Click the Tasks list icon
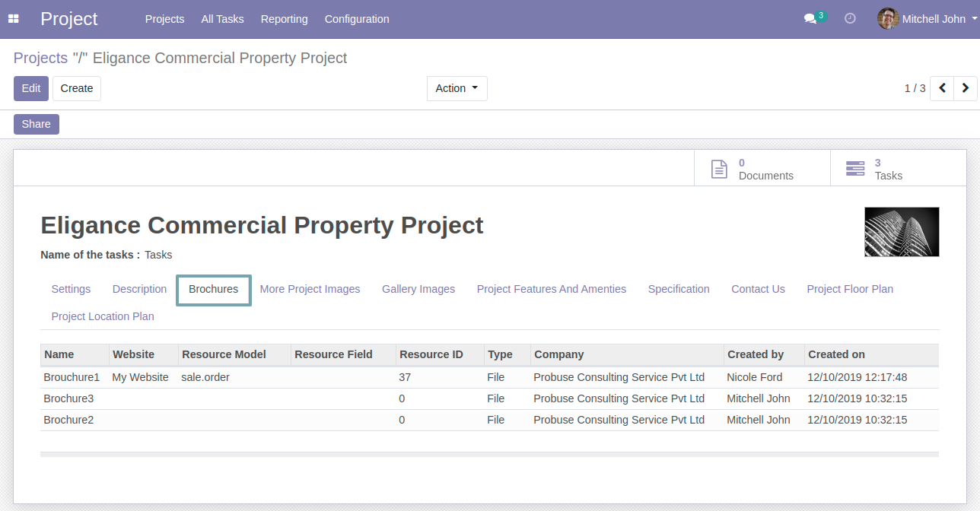The height and width of the screenshot is (511, 980). [855, 169]
